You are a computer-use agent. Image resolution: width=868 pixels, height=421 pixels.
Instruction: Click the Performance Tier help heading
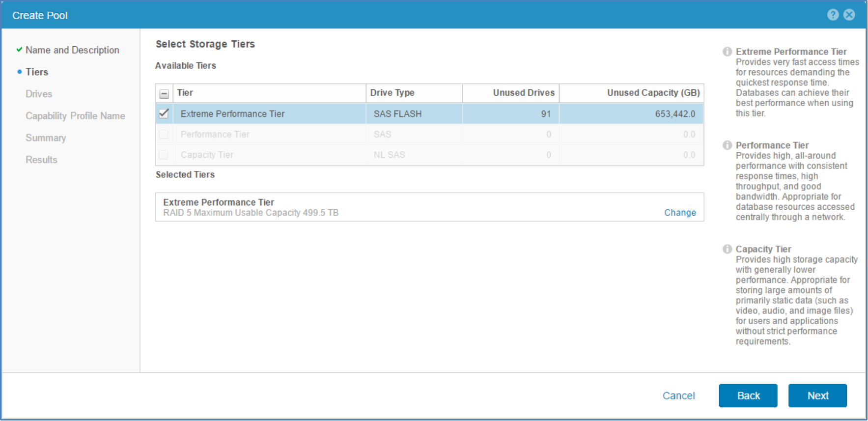click(772, 145)
